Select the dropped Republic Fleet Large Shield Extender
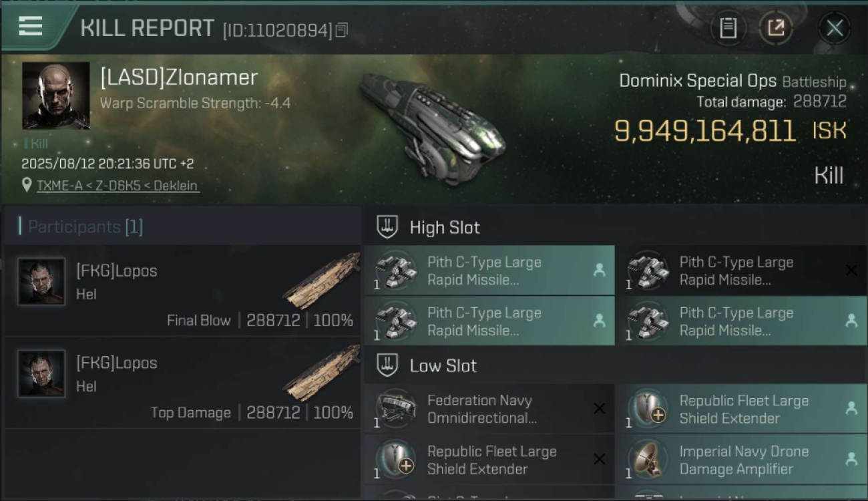The image size is (868, 501). [741, 409]
